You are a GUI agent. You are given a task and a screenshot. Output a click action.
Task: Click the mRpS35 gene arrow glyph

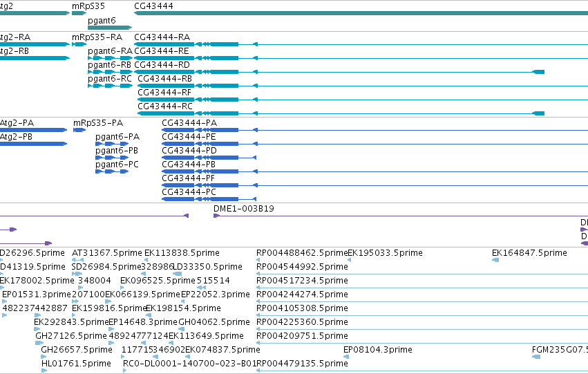[x=79, y=14]
